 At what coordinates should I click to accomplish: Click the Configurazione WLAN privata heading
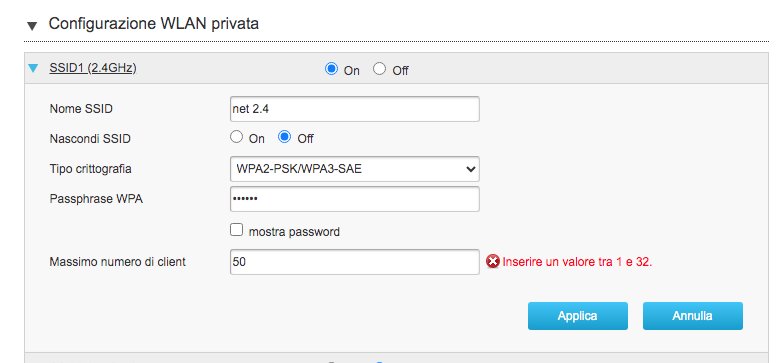pyautogui.click(x=153, y=24)
